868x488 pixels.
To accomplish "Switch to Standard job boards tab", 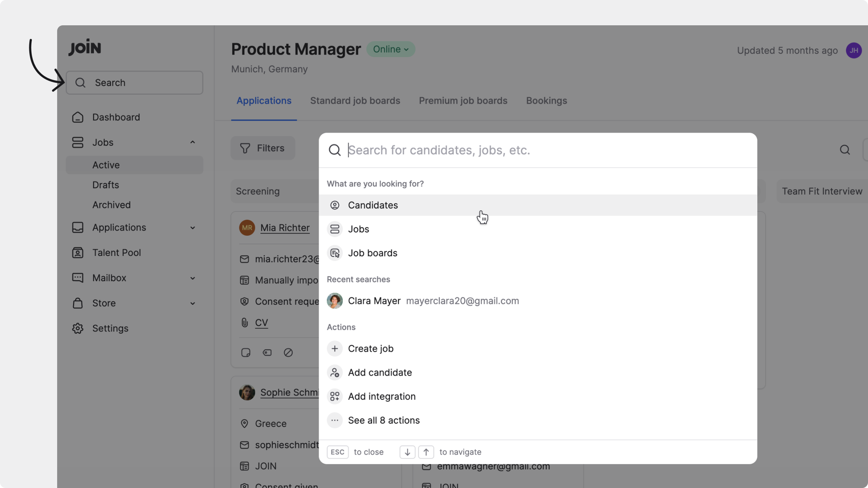I will [x=355, y=101].
